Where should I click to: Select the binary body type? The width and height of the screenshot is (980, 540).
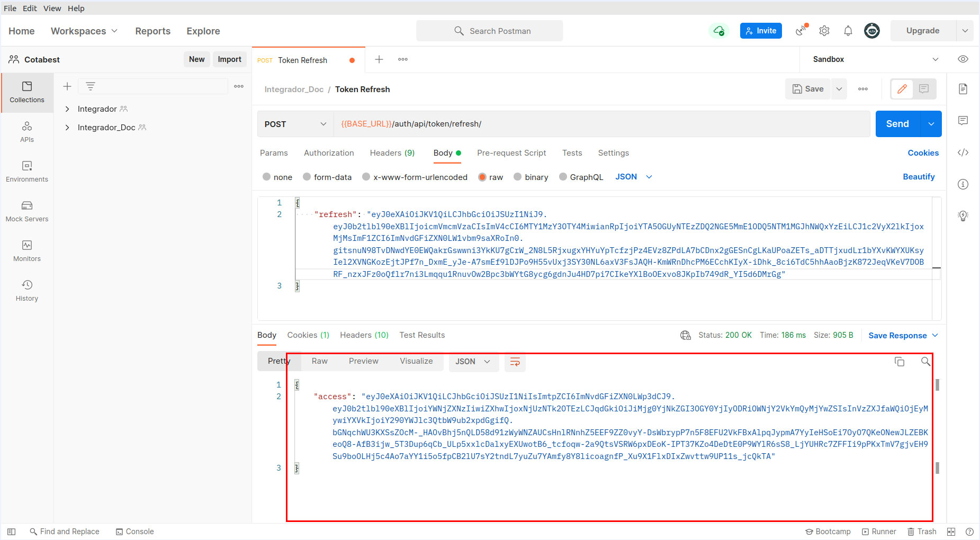[x=518, y=177]
